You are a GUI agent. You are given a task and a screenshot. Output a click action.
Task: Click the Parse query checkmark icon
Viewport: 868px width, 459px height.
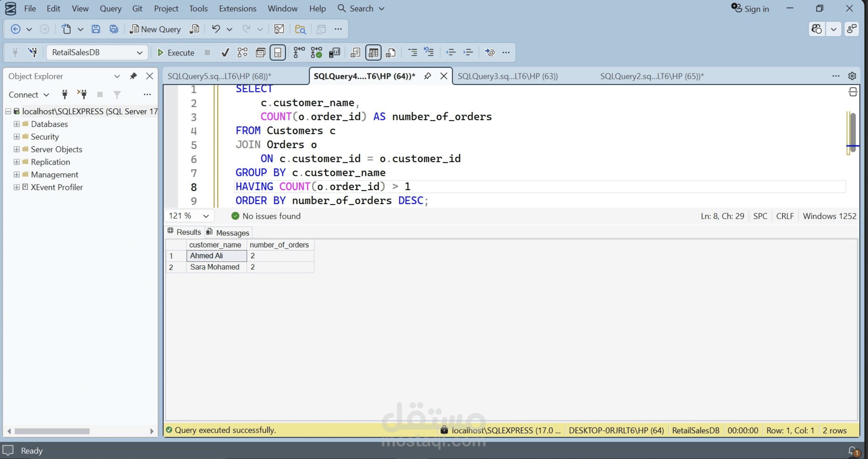pos(225,52)
